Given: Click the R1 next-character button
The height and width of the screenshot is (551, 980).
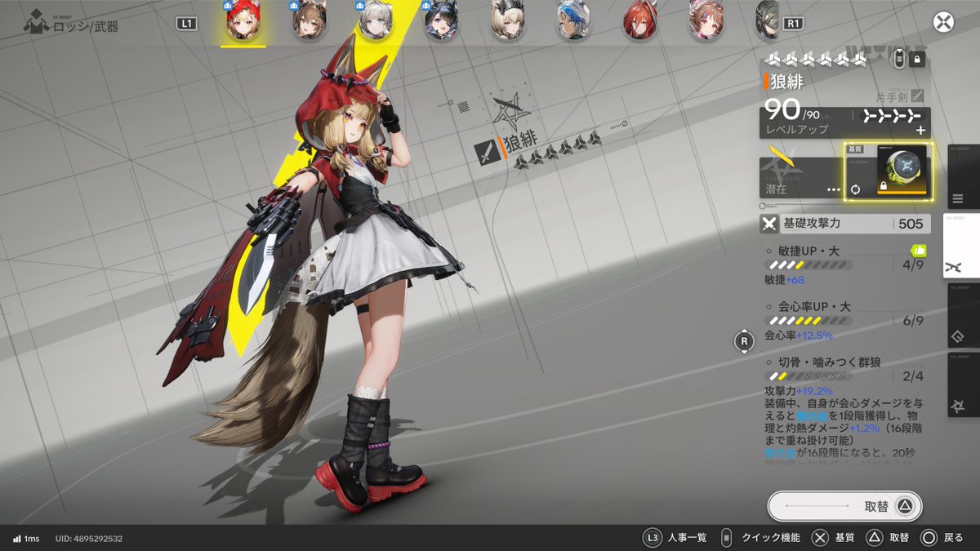Looking at the screenshot, I should click(792, 24).
